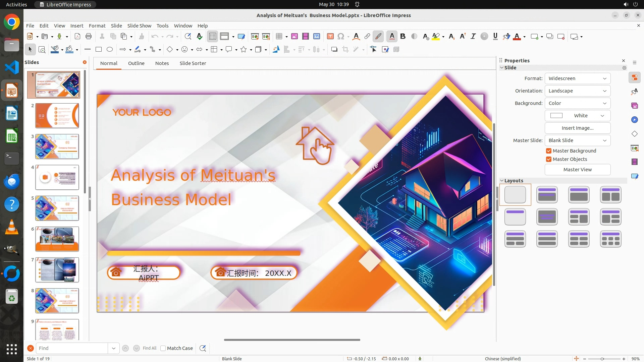644x362 pixels.
Task: Toggle the Display Grid icon
Action: tap(213, 37)
